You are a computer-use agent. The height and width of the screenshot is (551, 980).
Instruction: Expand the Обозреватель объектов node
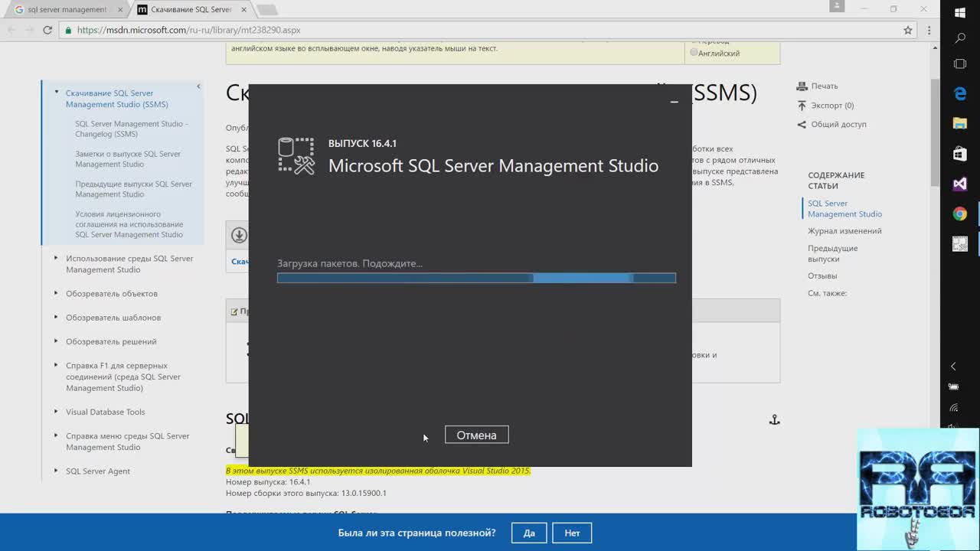pyautogui.click(x=56, y=293)
